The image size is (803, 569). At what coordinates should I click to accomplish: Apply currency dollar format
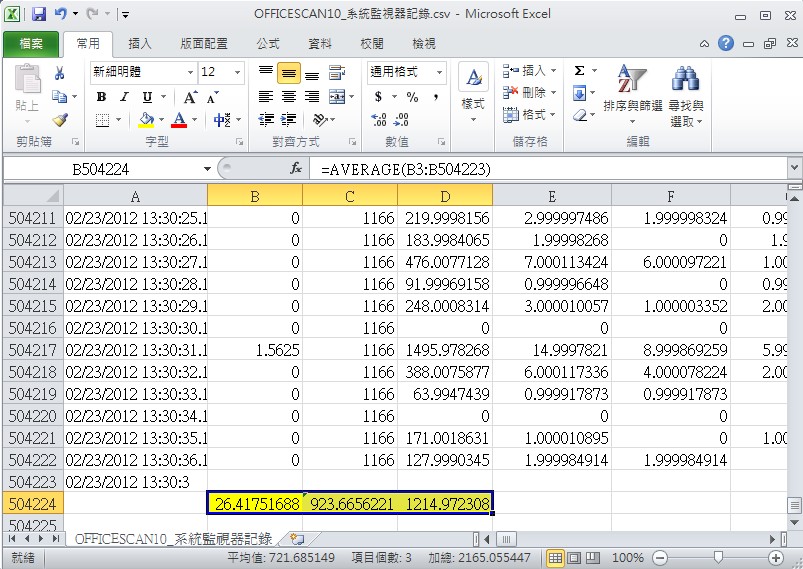coord(378,96)
